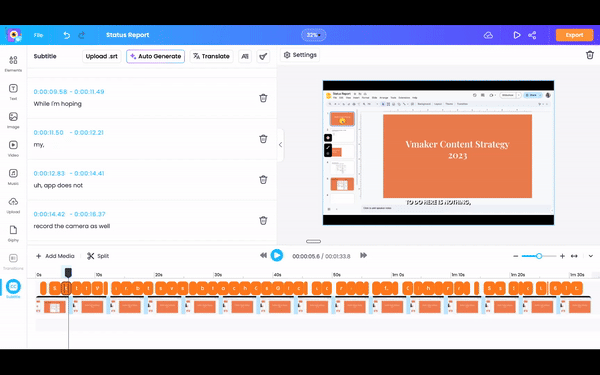Open the Music panel in sidebar
The height and width of the screenshot is (375, 600).
tap(13, 176)
